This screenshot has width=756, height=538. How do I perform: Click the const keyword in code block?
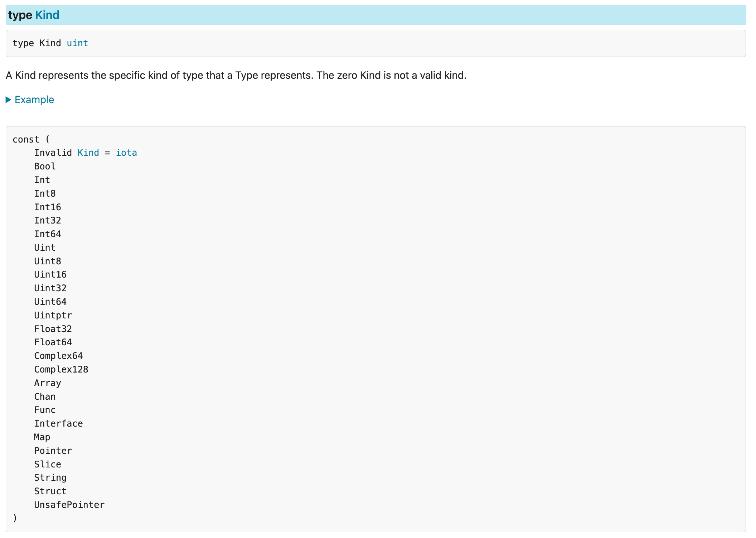pos(26,140)
